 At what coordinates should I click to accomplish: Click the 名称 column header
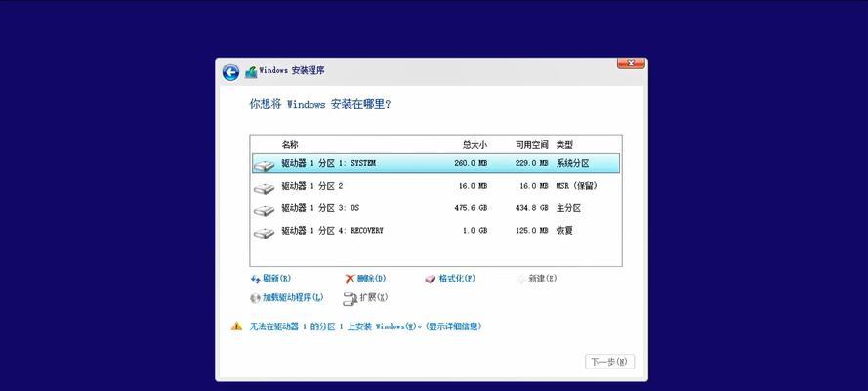coord(290,145)
